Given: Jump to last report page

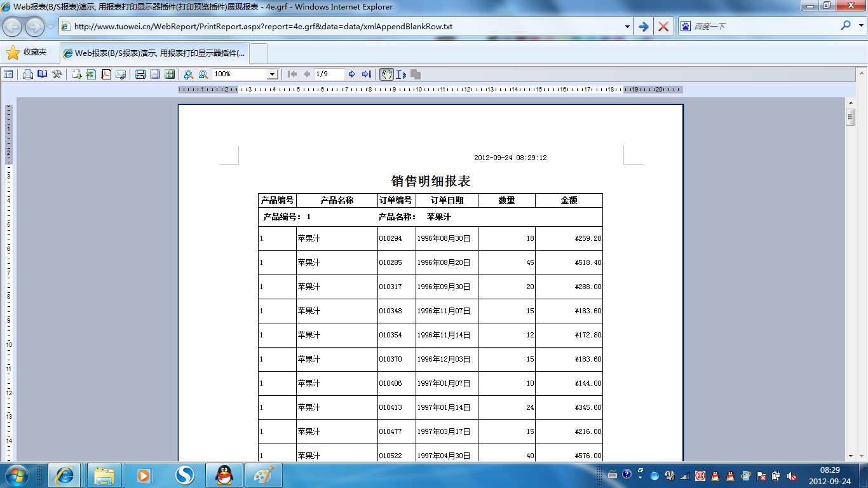Looking at the screenshot, I should (367, 74).
